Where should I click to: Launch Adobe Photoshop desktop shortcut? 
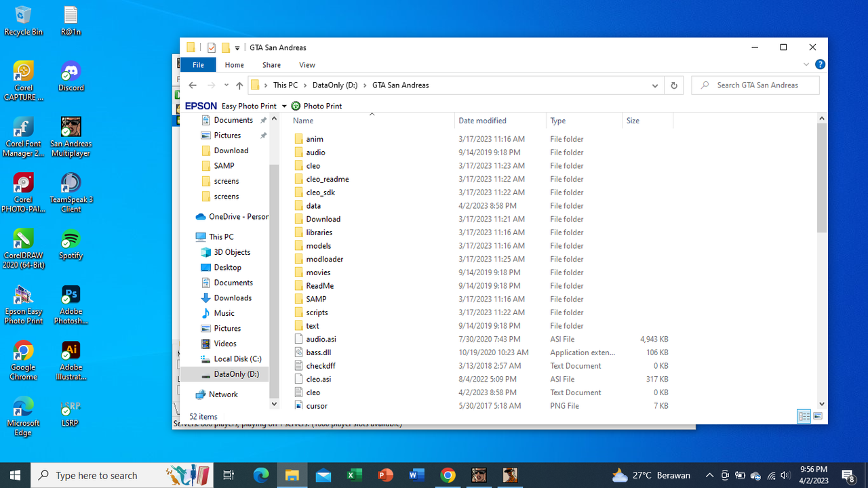click(x=71, y=304)
